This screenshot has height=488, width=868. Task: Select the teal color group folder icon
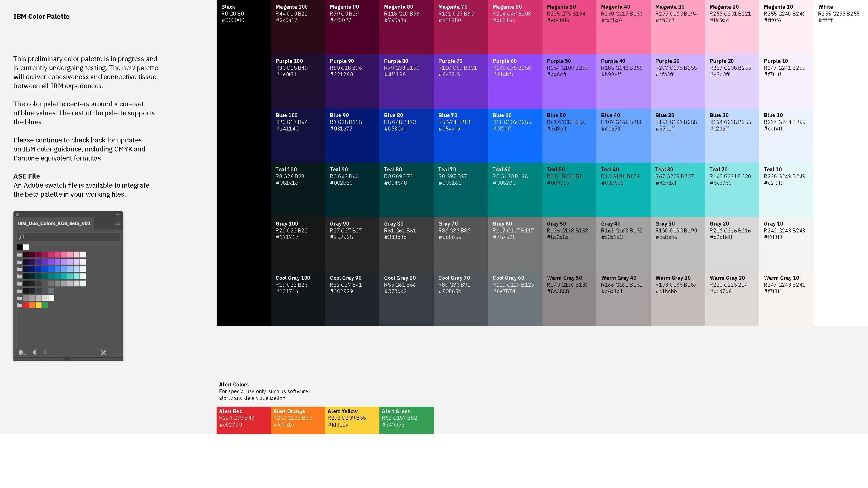coord(20,276)
